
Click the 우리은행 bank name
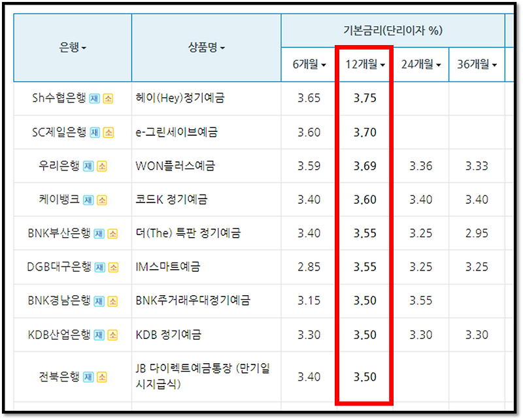pos(59,165)
